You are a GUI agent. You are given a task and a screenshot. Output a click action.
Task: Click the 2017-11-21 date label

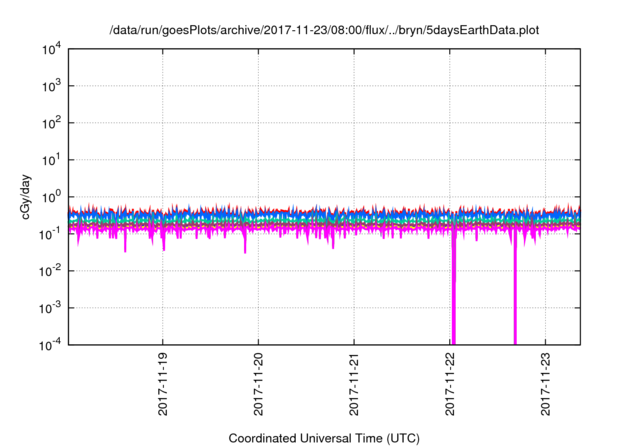point(353,384)
